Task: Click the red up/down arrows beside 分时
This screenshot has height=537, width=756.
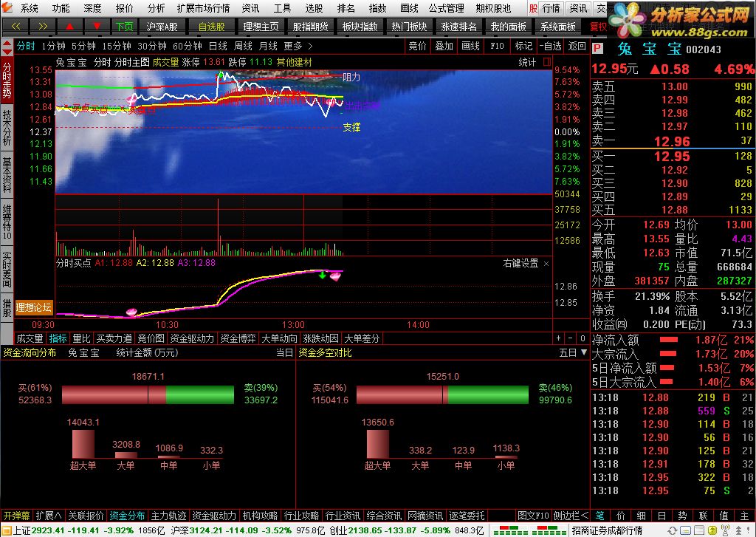Action: click(x=7, y=47)
